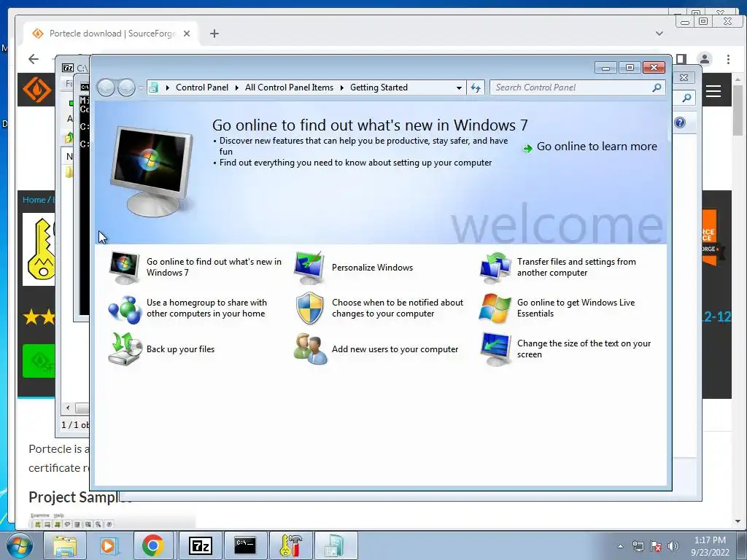Screen dimensions: 747x560
Task: Click Portecle yellow key logo thumbnail
Action: coord(39,249)
